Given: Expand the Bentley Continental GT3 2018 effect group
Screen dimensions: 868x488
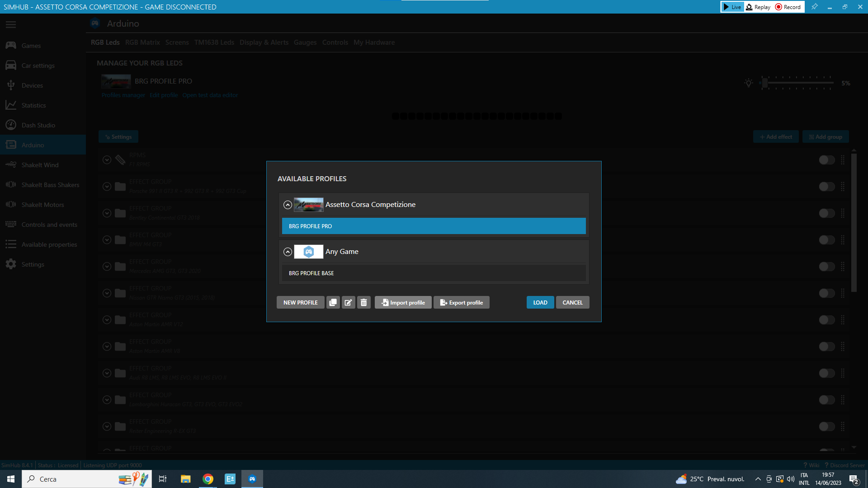Looking at the screenshot, I should click(107, 213).
